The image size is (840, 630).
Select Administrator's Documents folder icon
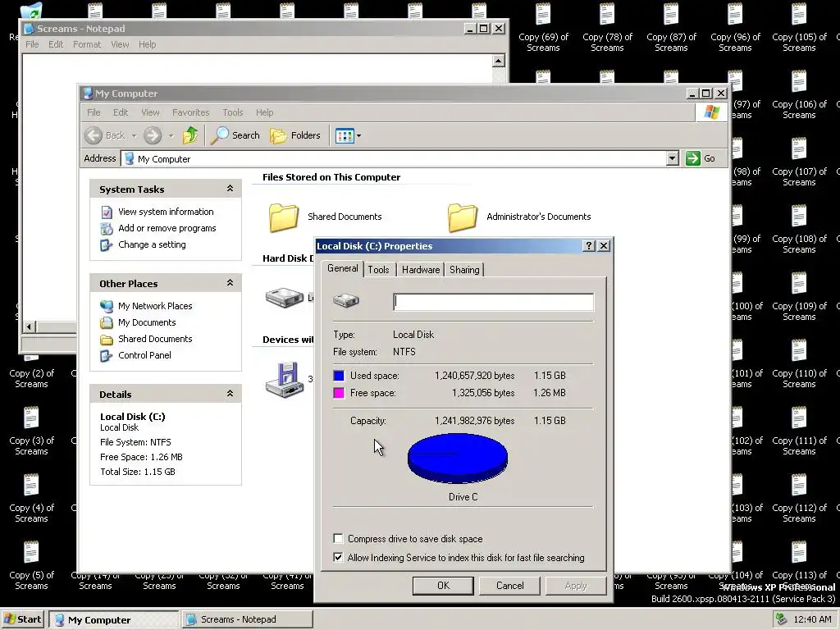point(463,217)
